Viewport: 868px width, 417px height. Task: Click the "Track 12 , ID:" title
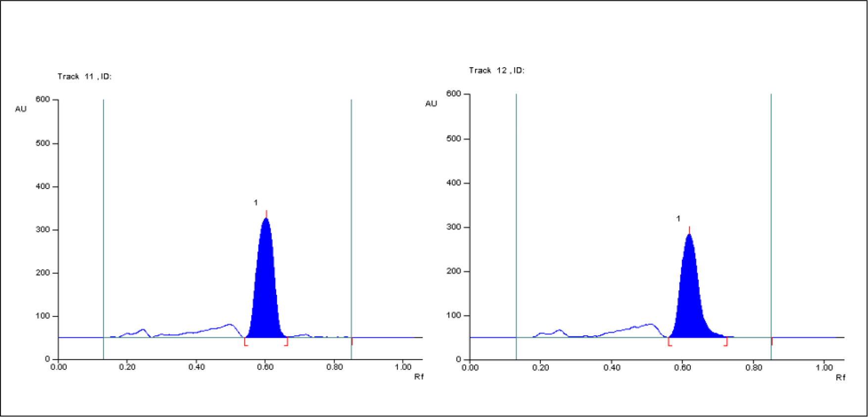[496, 70]
